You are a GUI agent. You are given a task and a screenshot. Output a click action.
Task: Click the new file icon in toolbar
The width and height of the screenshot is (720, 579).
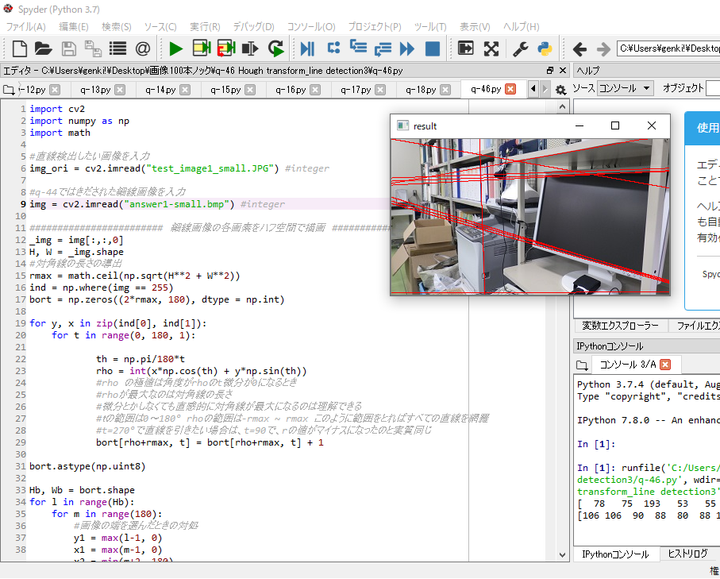19,48
